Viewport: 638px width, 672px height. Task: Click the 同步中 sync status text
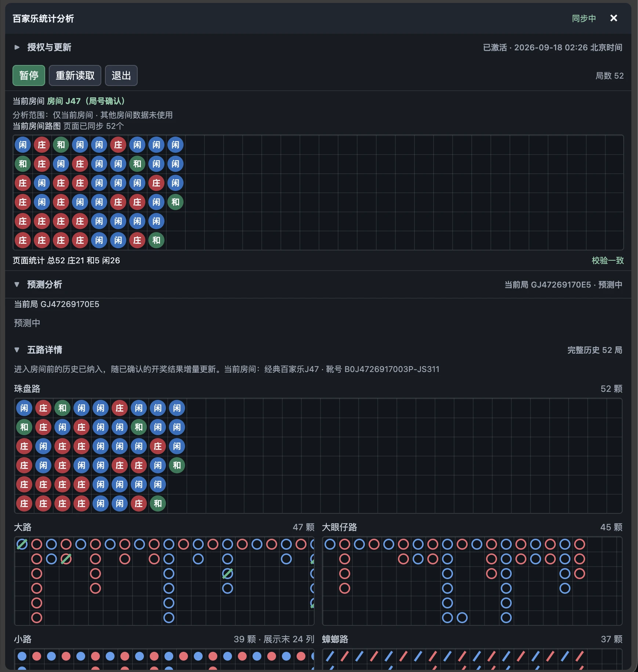(x=584, y=18)
